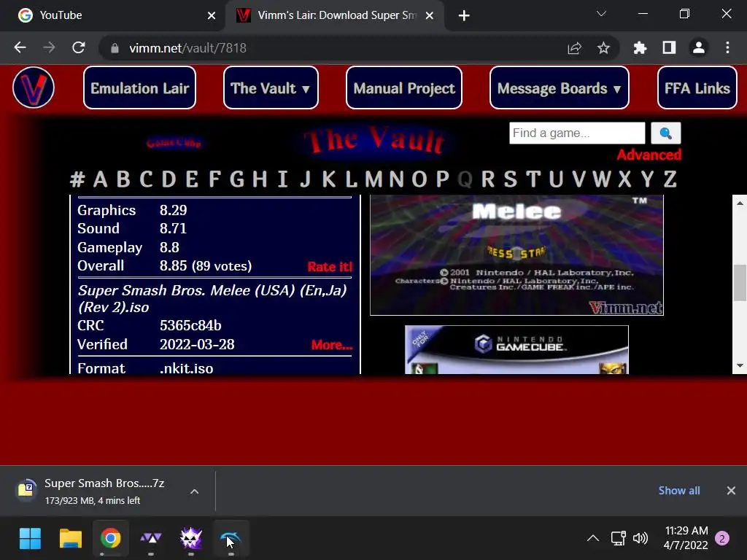Browse games starting with letter X
Screen dimensions: 747x560
tap(624, 179)
